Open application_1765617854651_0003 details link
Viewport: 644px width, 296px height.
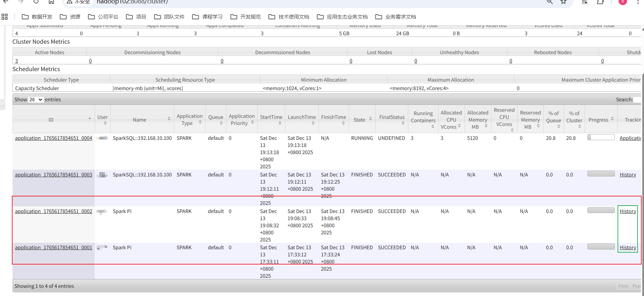click(x=54, y=175)
